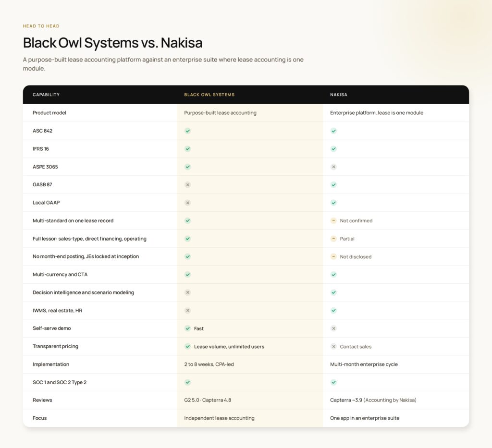The height and width of the screenshot is (448, 492).
Task: Click the 'Transparent pricing' row label
Action: [55, 346]
